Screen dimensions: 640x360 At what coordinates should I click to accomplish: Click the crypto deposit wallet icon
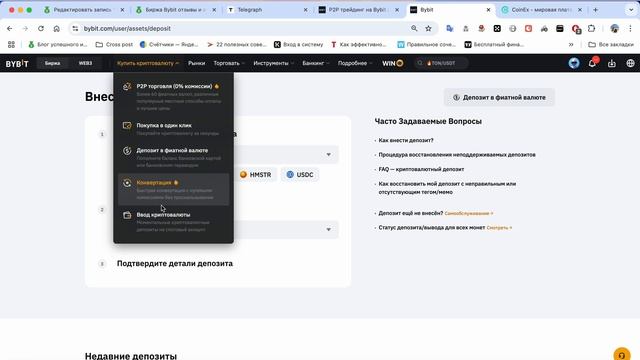[x=127, y=215]
